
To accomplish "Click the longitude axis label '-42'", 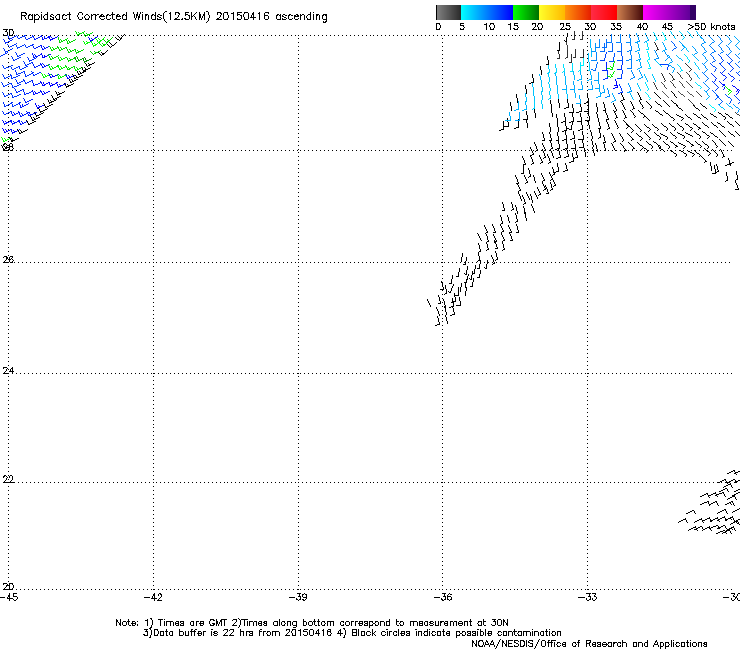I will tap(153, 597).
